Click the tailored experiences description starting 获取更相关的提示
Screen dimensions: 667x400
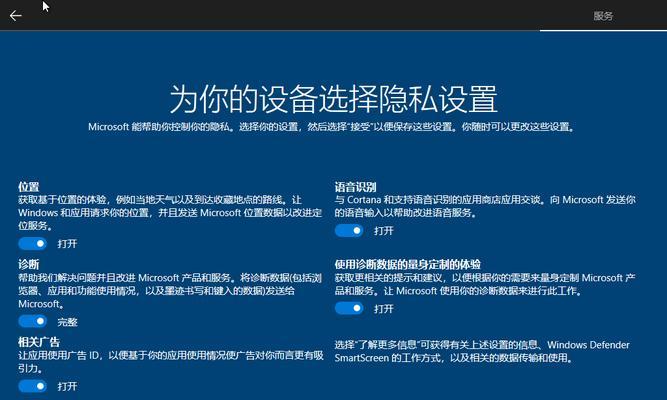coord(485,284)
